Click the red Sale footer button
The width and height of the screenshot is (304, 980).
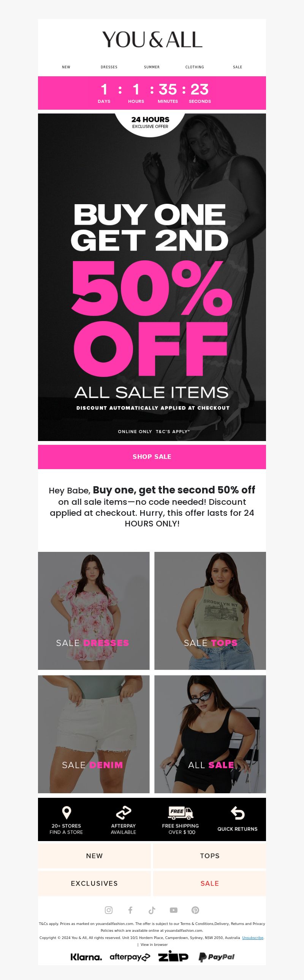click(x=209, y=883)
